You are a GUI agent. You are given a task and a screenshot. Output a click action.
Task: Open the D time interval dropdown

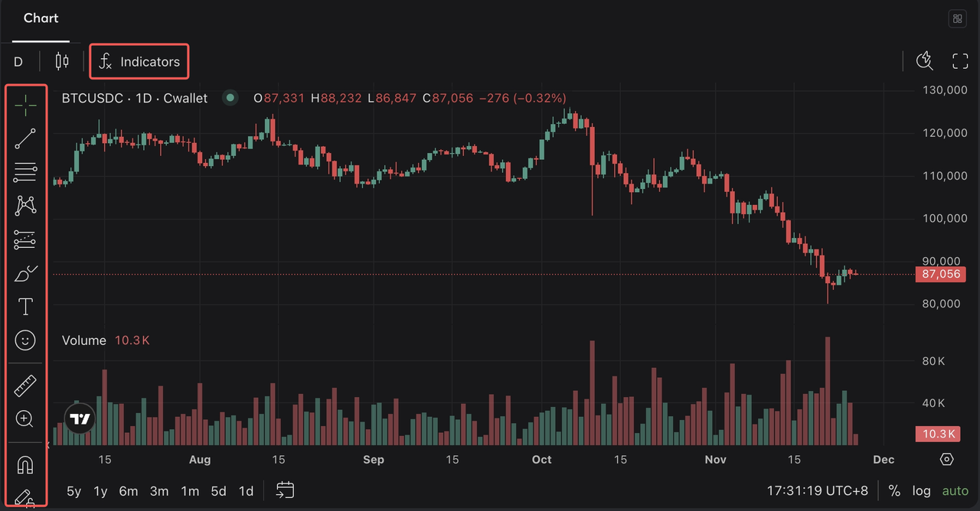[x=18, y=61]
